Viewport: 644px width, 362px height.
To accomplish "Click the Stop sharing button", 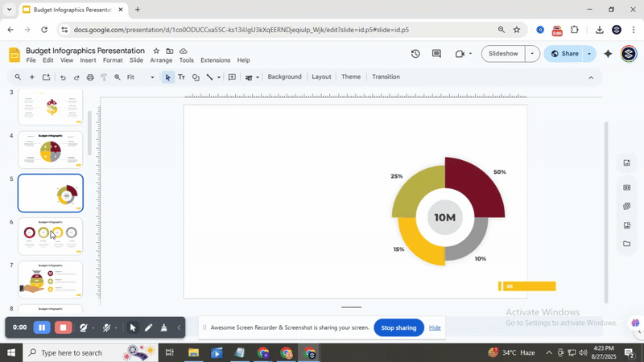I will pyautogui.click(x=398, y=327).
